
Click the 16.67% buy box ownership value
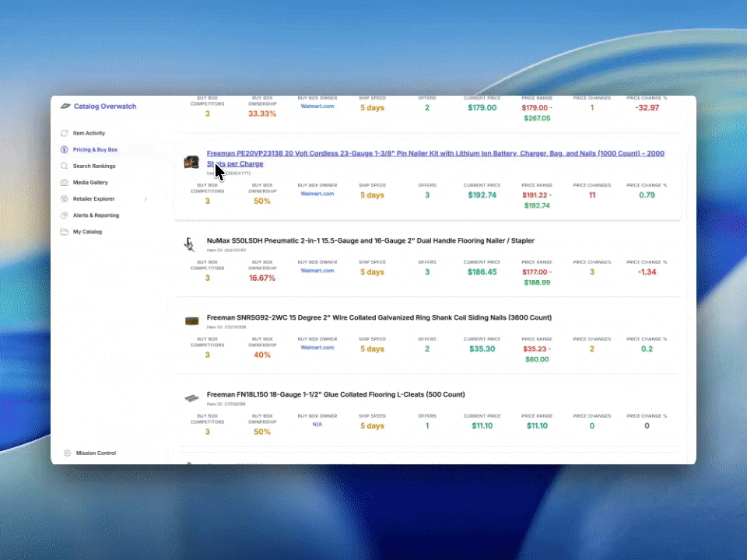tap(262, 278)
